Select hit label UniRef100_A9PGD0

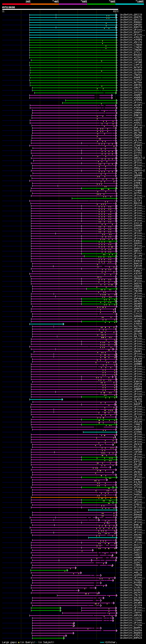(x=131, y=25)
